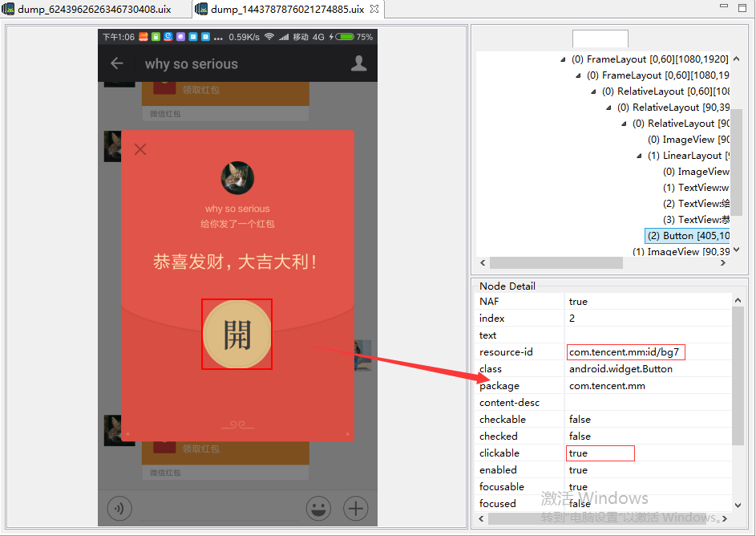Screen dimensions: 756x536
Task: Click the checkable value false
Action: pyautogui.click(x=580, y=420)
